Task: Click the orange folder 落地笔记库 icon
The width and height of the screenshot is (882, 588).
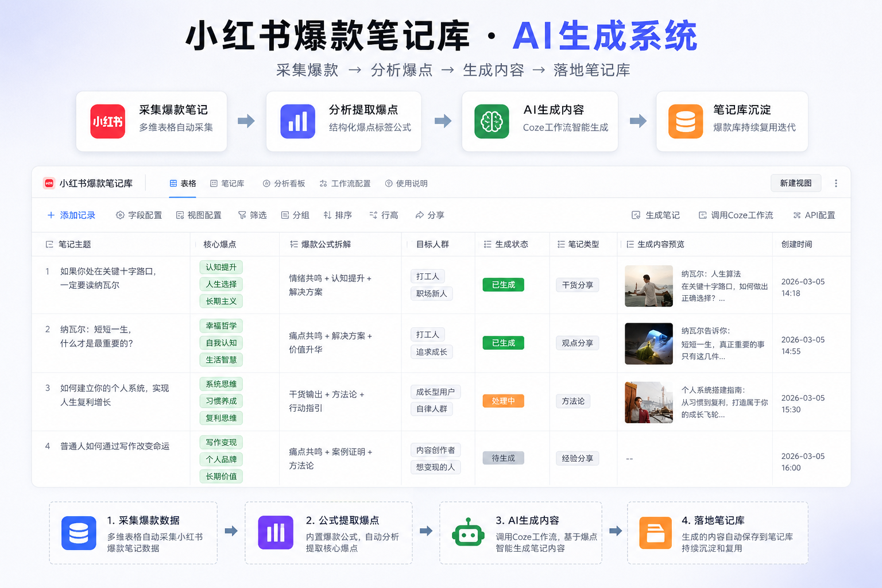Action: click(655, 533)
